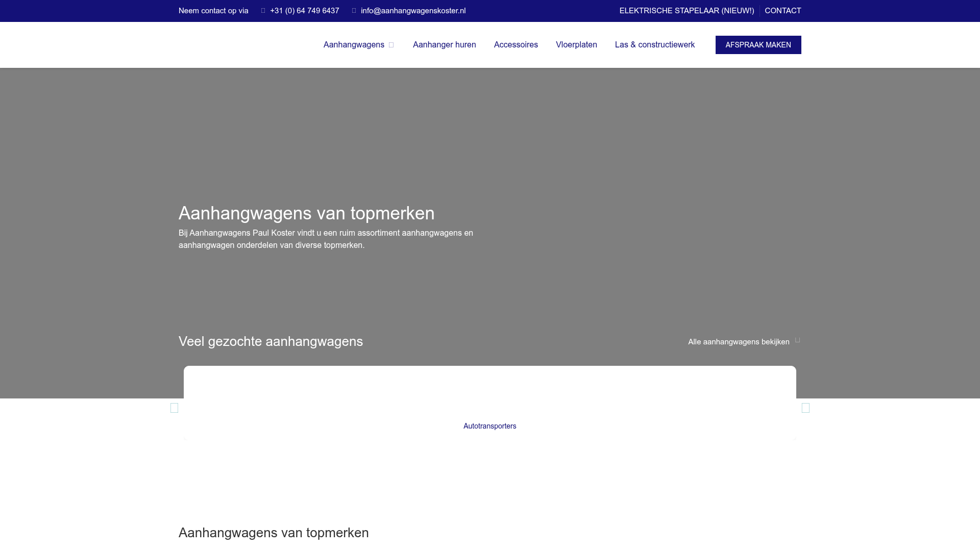
Task: Click the envelope icon before the email address
Action: tap(354, 11)
